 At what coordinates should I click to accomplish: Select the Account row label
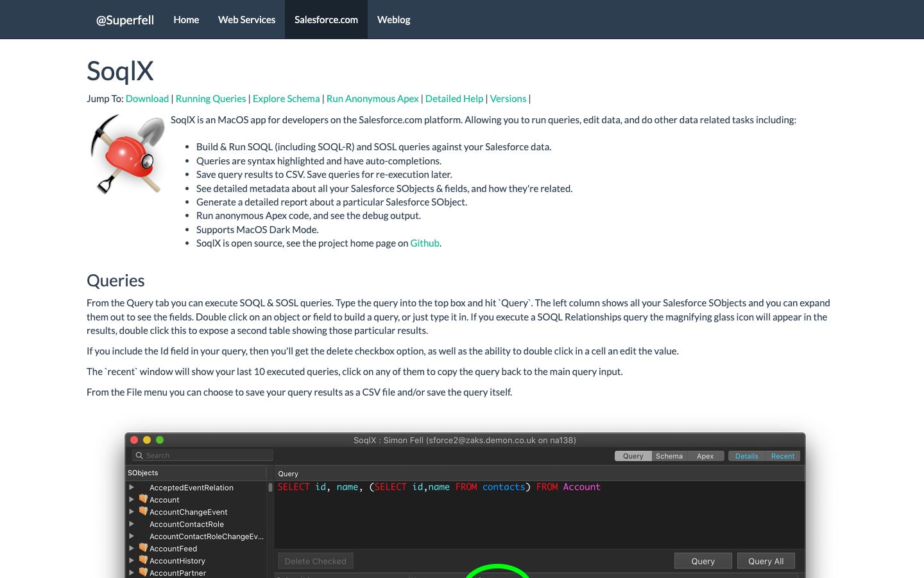[x=164, y=500]
